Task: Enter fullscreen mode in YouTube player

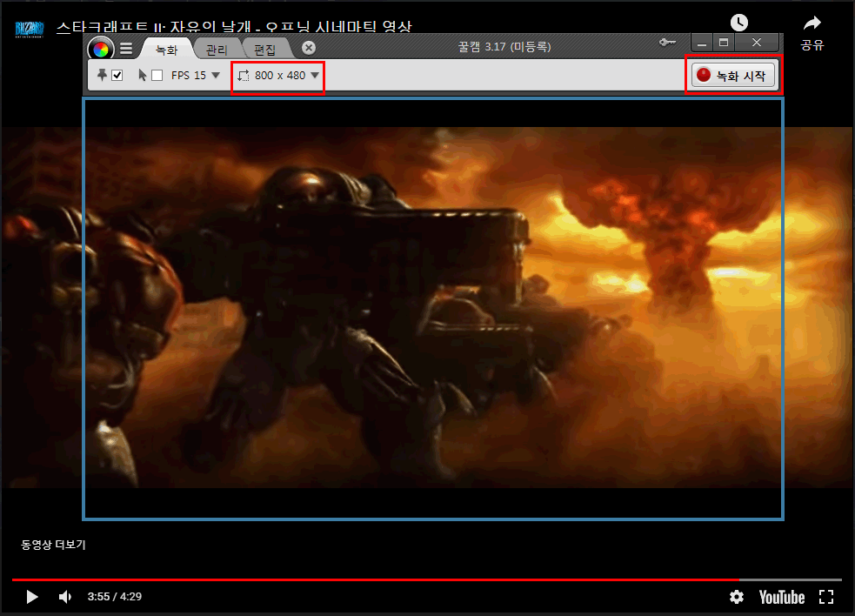Action: point(826,597)
